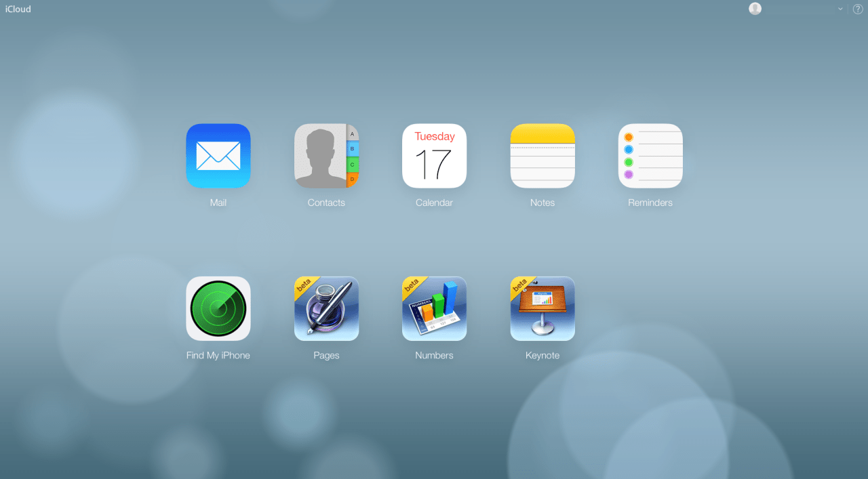
Task: Click the "Calendar" text label
Action: click(434, 203)
